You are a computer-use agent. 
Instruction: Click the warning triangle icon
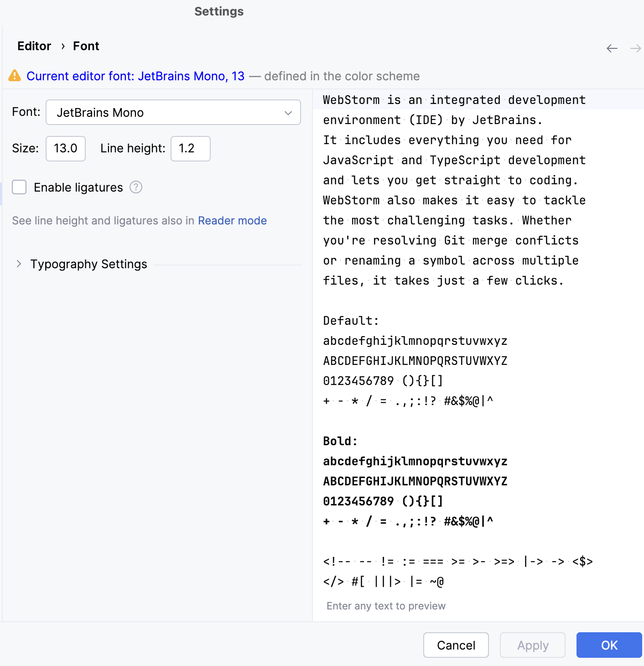click(15, 76)
